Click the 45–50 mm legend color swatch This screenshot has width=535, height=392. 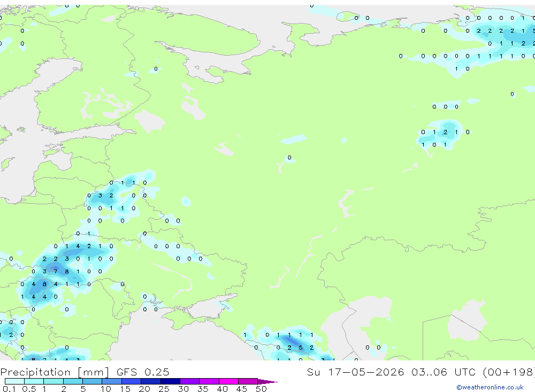(x=248, y=381)
